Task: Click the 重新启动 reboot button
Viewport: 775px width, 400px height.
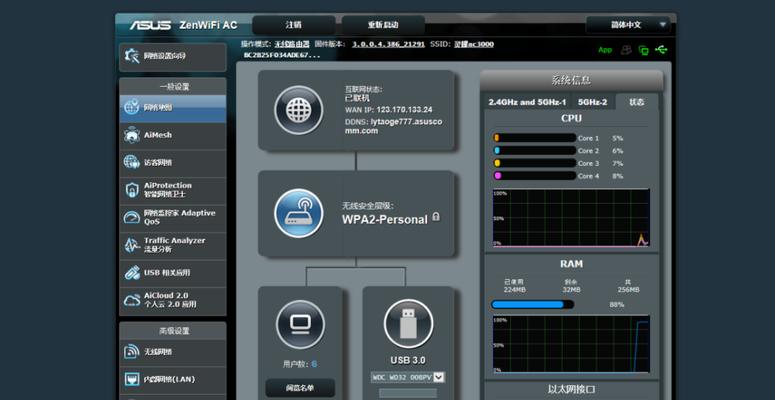Action: click(383, 25)
